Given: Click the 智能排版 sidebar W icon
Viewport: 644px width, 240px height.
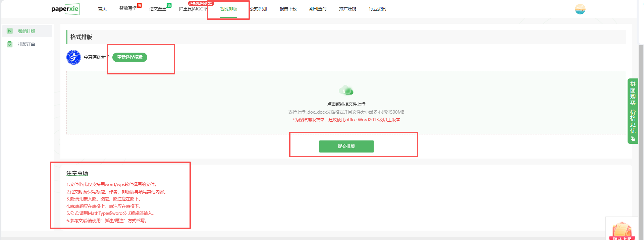Looking at the screenshot, I should coord(10,31).
